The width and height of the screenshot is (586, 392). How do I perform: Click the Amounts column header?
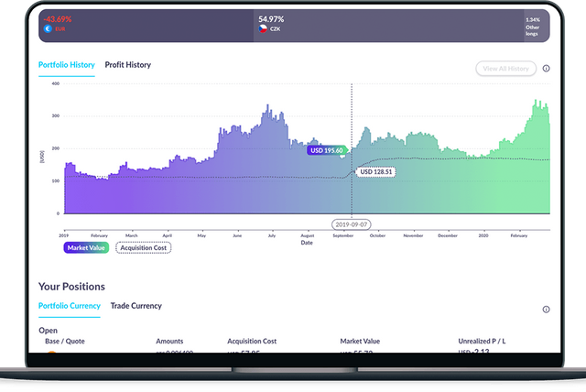tap(169, 342)
